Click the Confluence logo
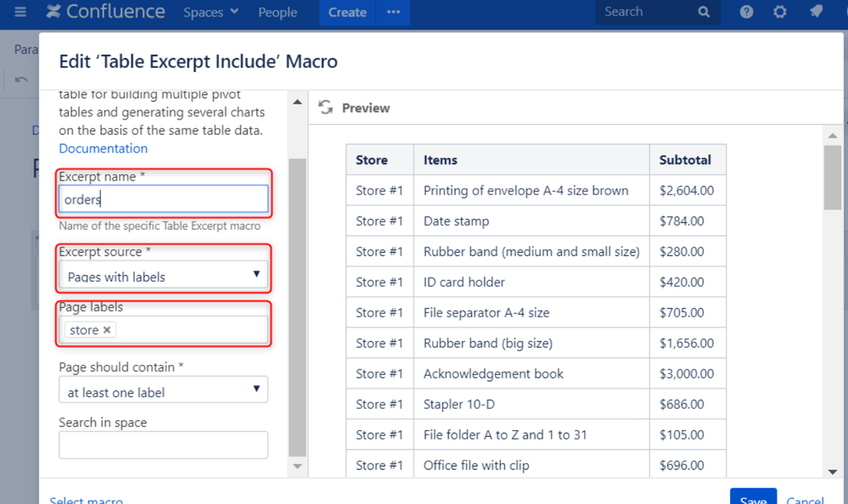Screen dimensions: 848x504 [105, 11]
